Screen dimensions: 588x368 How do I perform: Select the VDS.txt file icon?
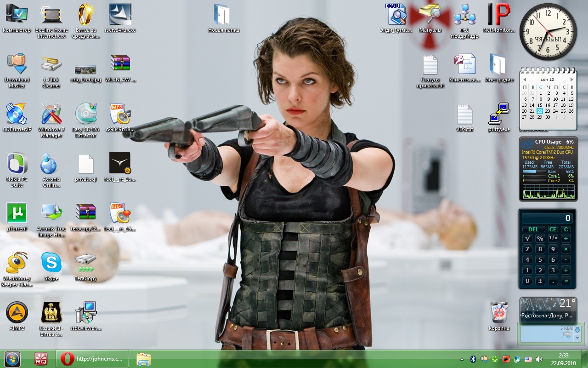point(465,118)
